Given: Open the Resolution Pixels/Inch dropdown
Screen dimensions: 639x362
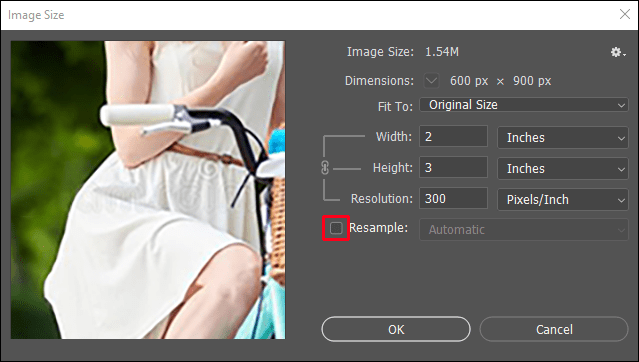Looking at the screenshot, I should tap(563, 200).
